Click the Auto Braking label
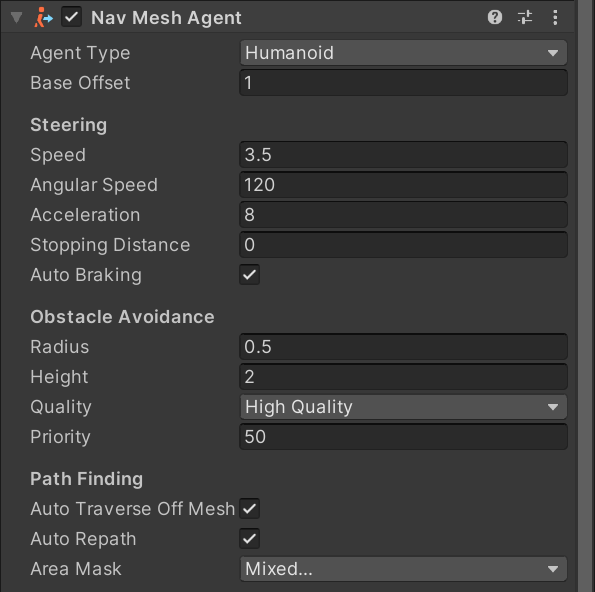Viewport: 595px width, 592px height. tap(86, 275)
